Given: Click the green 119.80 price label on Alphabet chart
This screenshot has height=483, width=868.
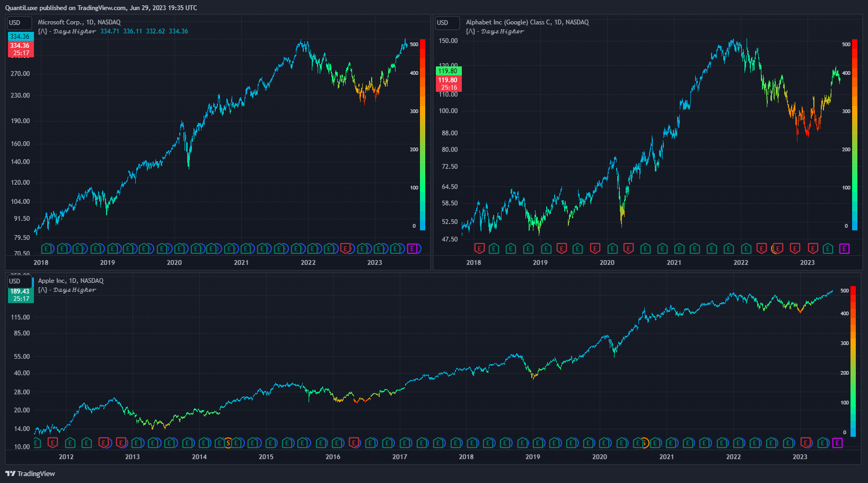Looking at the screenshot, I should pos(449,71).
